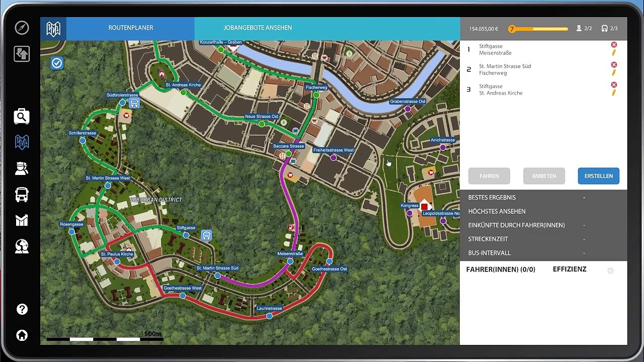This screenshot has width=644, height=362.
Task: Open the drivers management icon
Action: tap(22, 168)
